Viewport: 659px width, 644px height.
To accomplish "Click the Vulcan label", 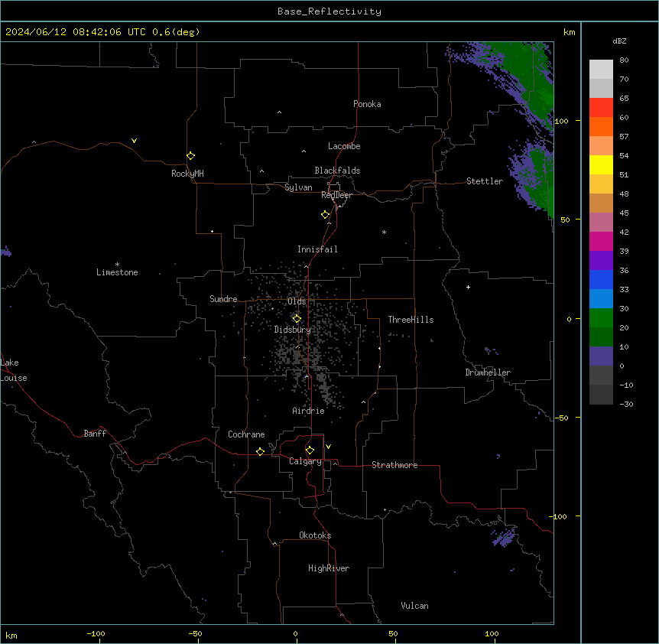I will [415, 606].
